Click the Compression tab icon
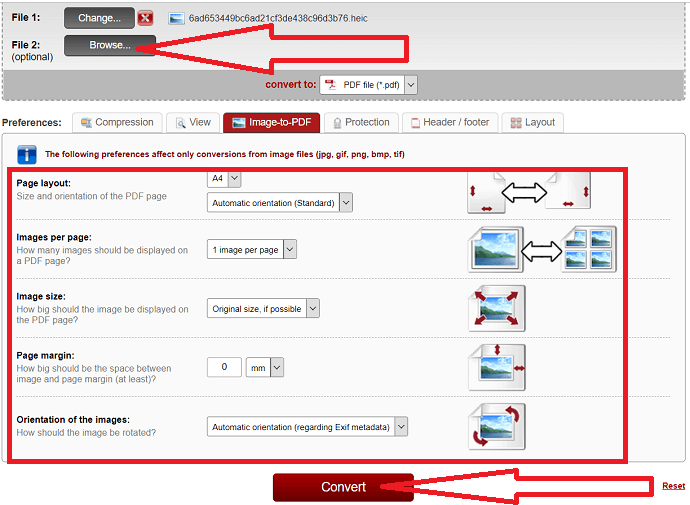690x505 pixels. pos(86,123)
